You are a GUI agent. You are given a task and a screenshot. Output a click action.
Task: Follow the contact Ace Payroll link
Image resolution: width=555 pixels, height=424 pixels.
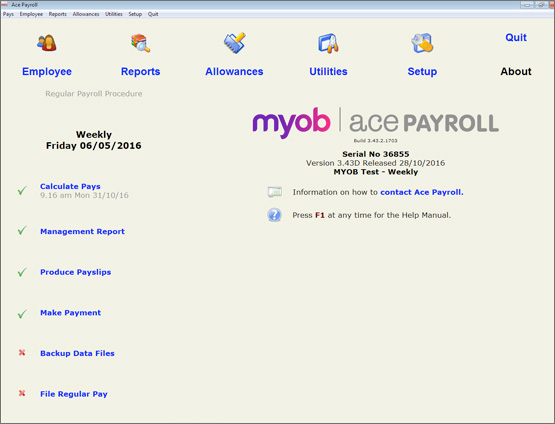422,192
